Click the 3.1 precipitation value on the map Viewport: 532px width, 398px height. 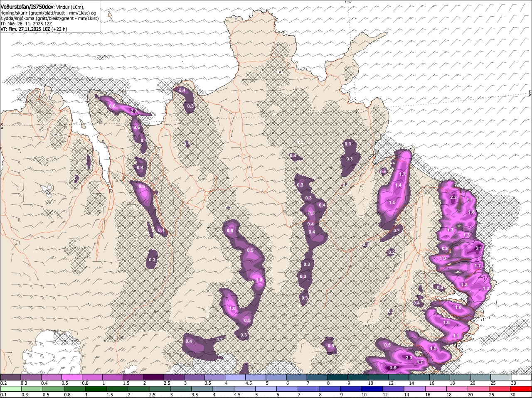point(478,248)
